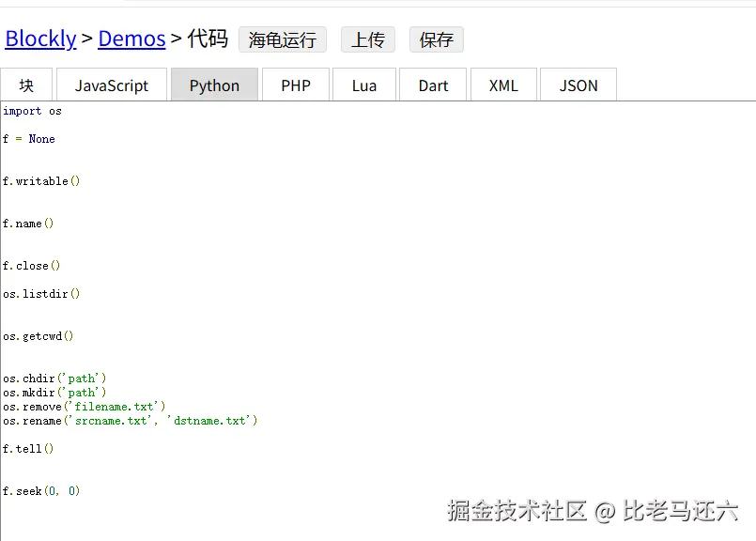View the XML tab
The image size is (756, 541).
[x=503, y=85]
